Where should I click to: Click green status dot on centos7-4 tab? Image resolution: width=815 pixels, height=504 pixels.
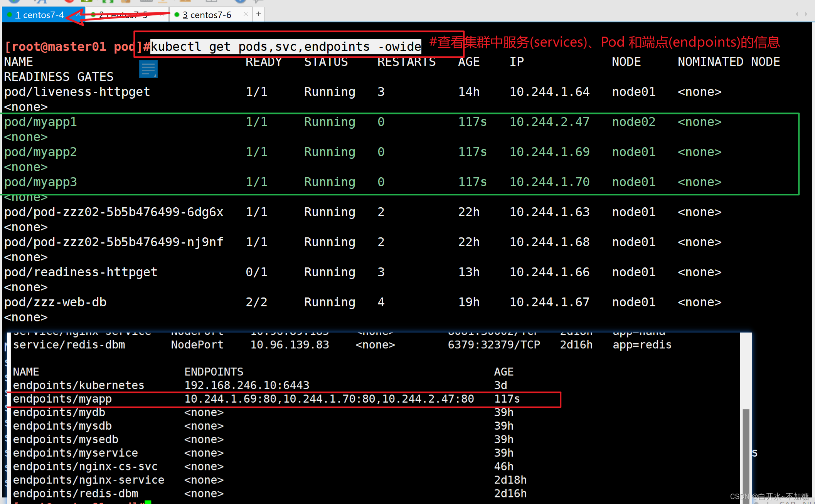pyautogui.click(x=10, y=15)
